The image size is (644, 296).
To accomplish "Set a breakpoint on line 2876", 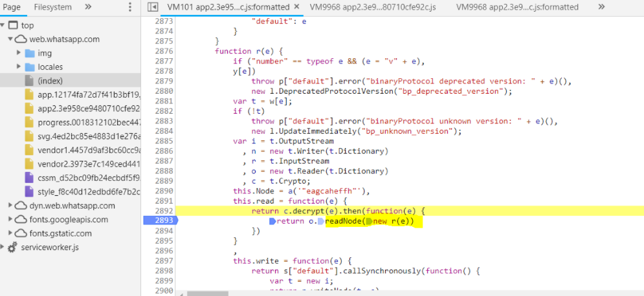I will tap(164, 51).
